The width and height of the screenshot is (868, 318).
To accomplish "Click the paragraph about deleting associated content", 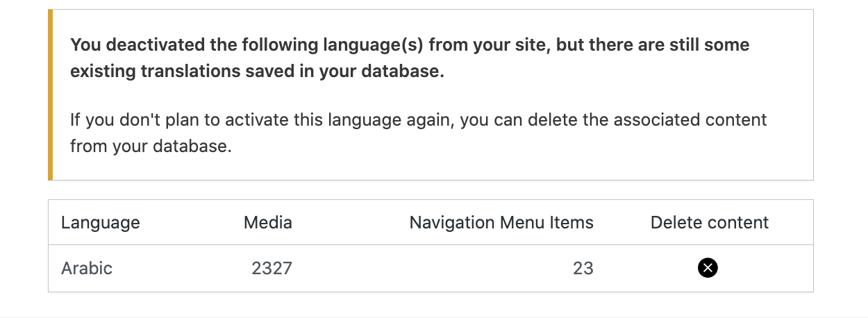I will pos(418,133).
